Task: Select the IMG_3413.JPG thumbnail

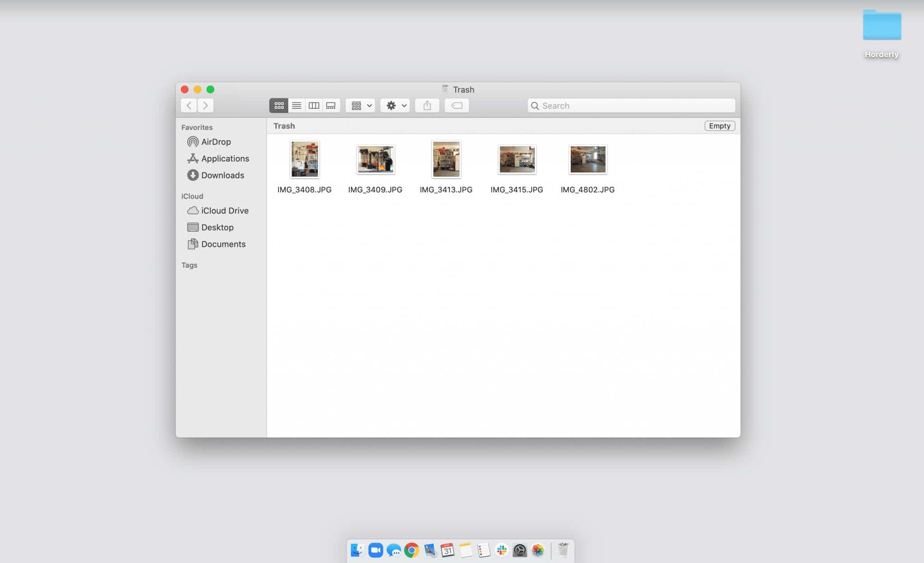Action: (446, 159)
